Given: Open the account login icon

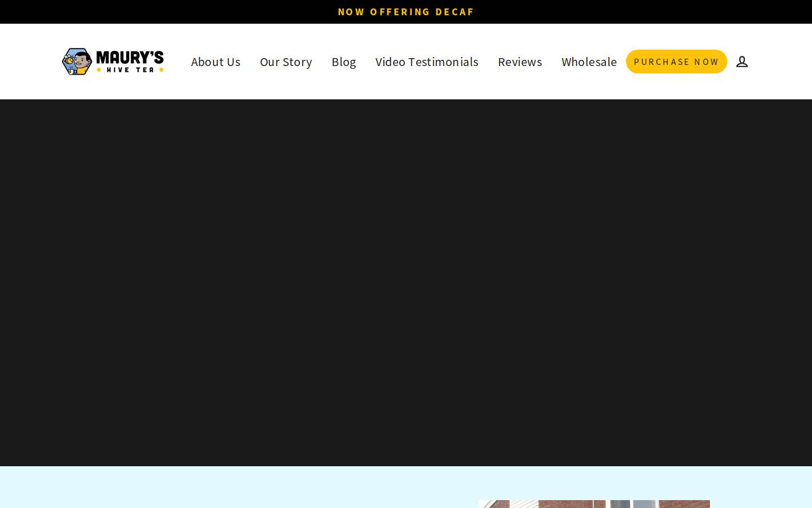Looking at the screenshot, I should 742,62.
